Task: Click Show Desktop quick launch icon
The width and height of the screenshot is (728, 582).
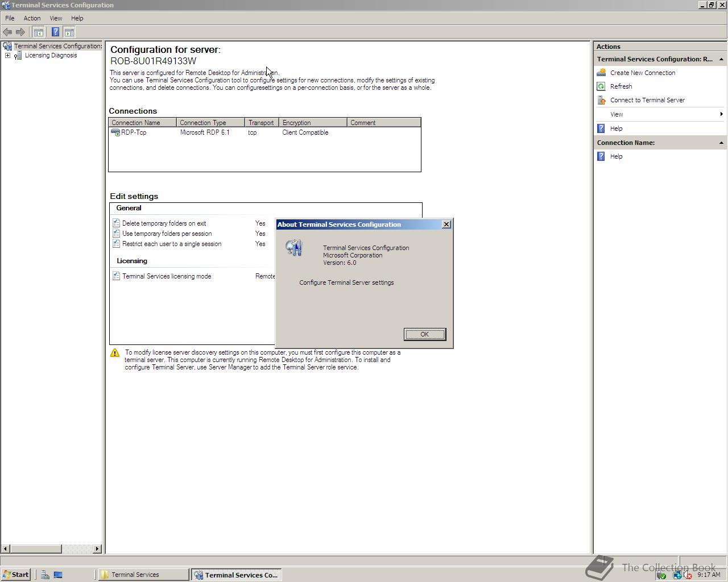Action: pyautogui.click(x=58, y=575)
